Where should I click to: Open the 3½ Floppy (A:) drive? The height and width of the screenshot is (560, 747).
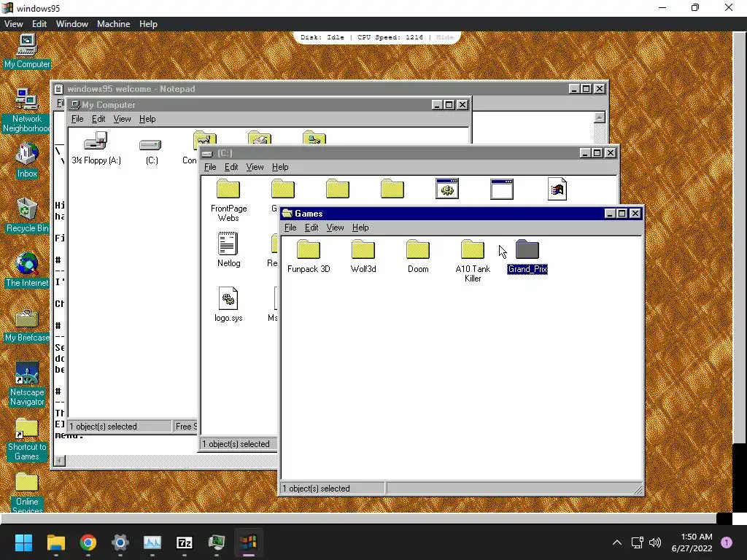(96, 148)
